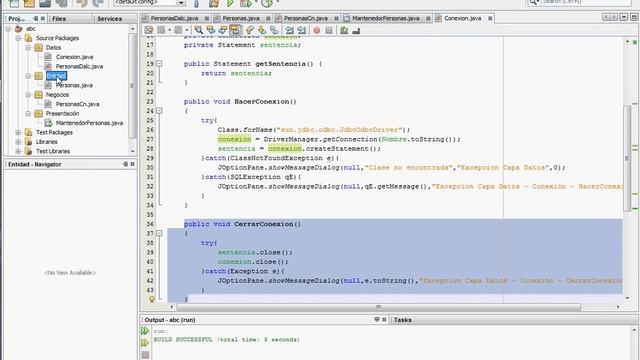
Task: Close the Personas.java editor tab
Action: pyautogui.click(x=268, y=18)
